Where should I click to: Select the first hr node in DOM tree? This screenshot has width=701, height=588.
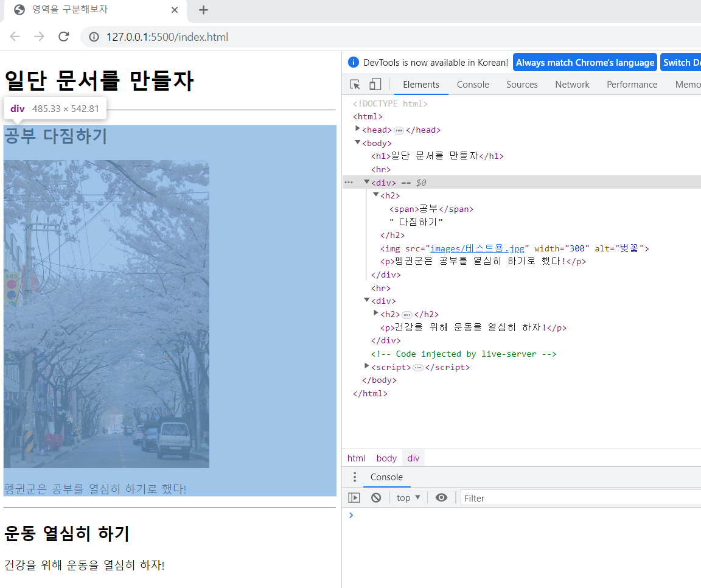[x=381, y=169]
